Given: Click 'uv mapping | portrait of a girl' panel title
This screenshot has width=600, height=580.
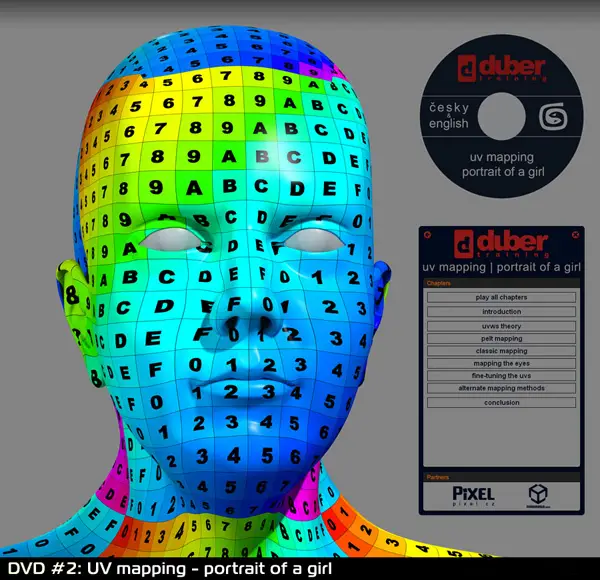Looking at the screenshot, I should point(501,267).
